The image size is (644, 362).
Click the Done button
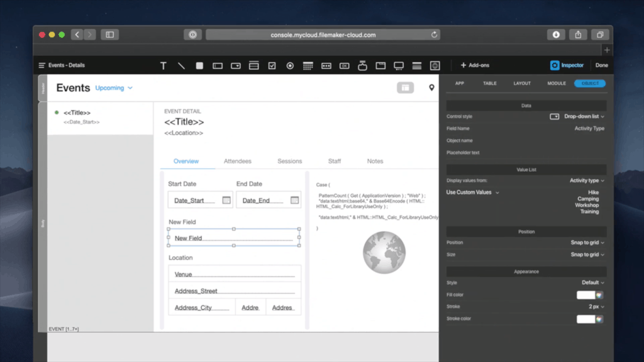(x=602, y=65)
